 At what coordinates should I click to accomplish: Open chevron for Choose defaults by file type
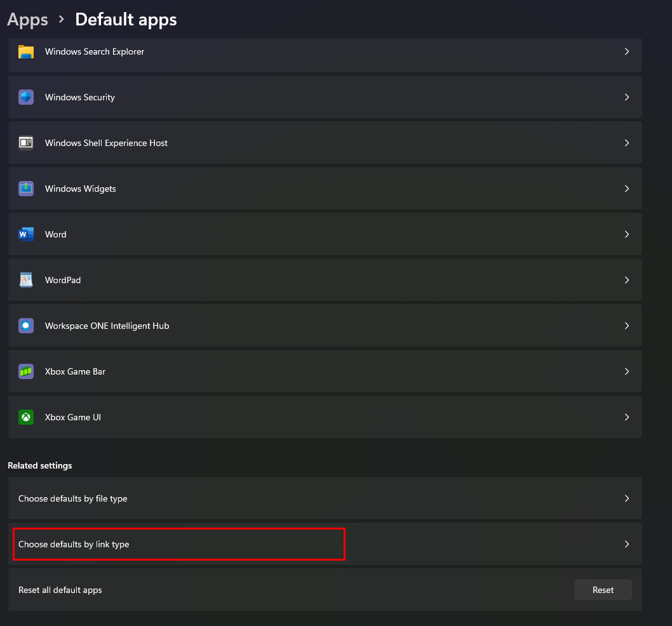coord(626,498)
